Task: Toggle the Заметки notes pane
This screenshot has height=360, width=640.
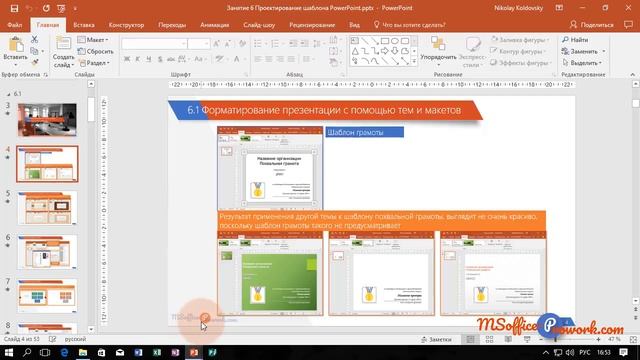Action: (x=436, y=339)
